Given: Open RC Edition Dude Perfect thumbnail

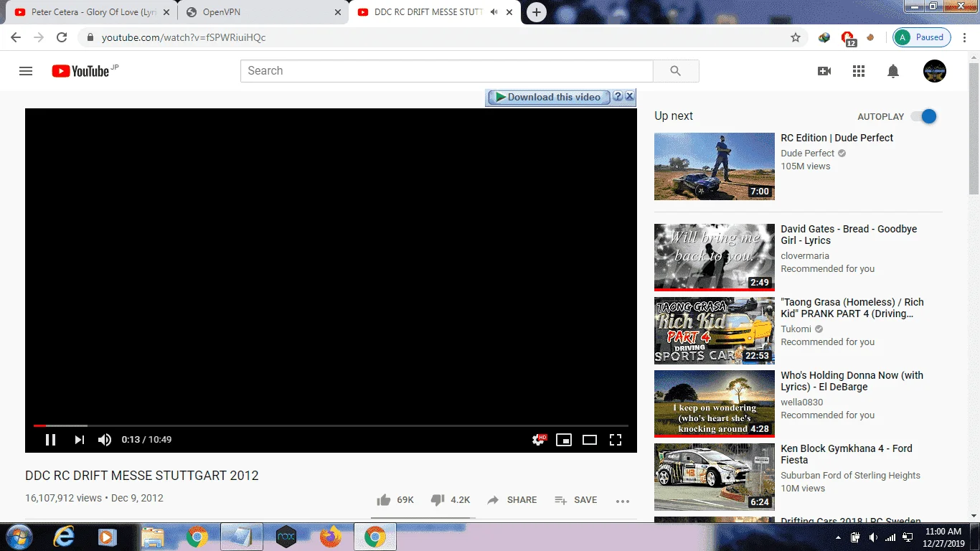Looking at the screenshot, I should [715, 166].
